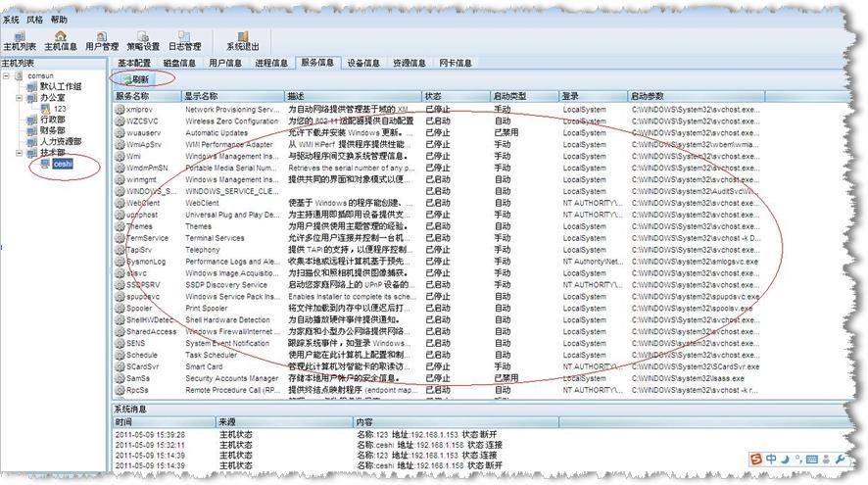
Task: Select the Smart Card display name cell
Action: [x=204, y=366]
